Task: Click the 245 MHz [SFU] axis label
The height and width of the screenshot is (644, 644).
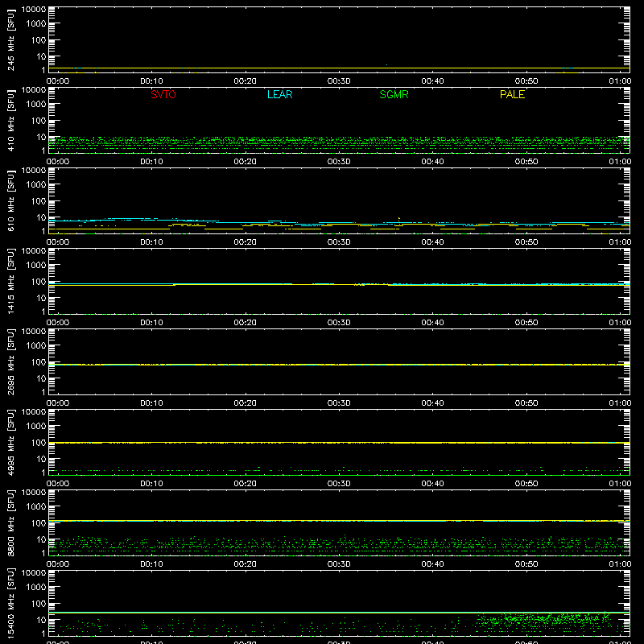Action: [10, 39]
